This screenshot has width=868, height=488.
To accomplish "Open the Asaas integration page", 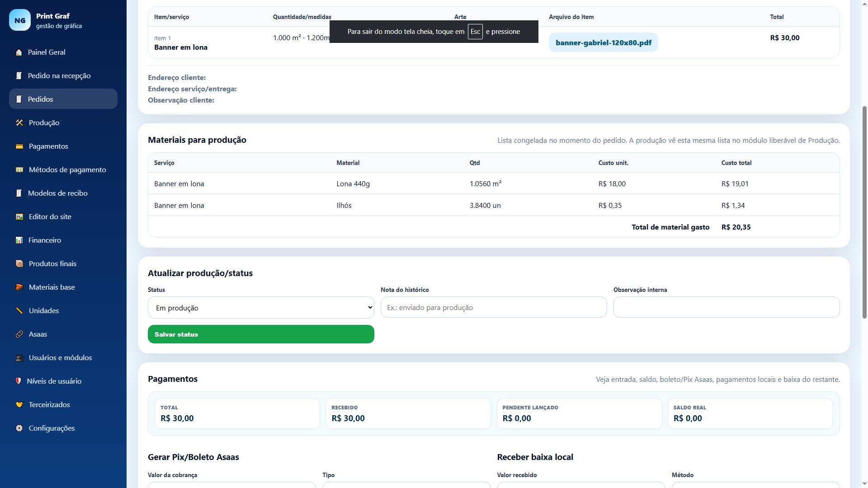I will [x=63, y=334].
